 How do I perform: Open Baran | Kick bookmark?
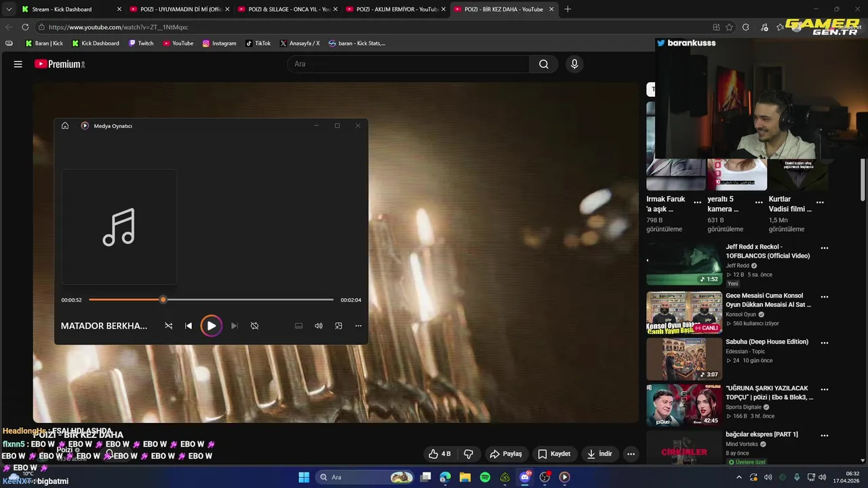click(44, 43)
